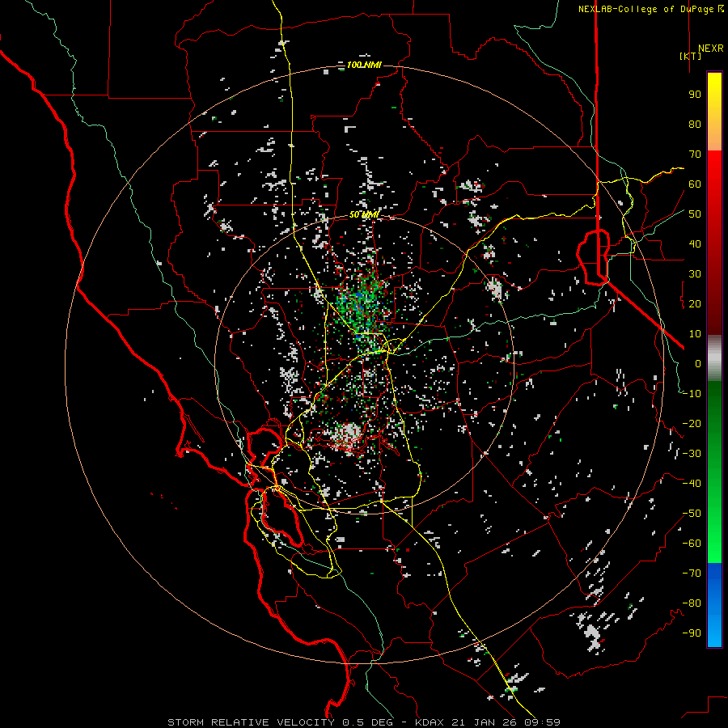Click the NEXLAB-College of DuPage title text

651,9
